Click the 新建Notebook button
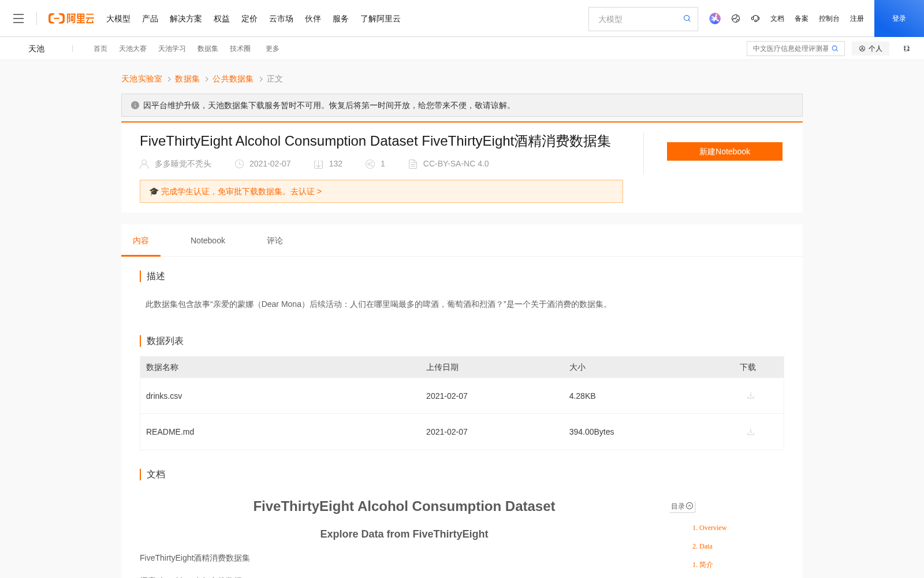The width and height of the screenshot is (924, 578). tap(725, 151)
